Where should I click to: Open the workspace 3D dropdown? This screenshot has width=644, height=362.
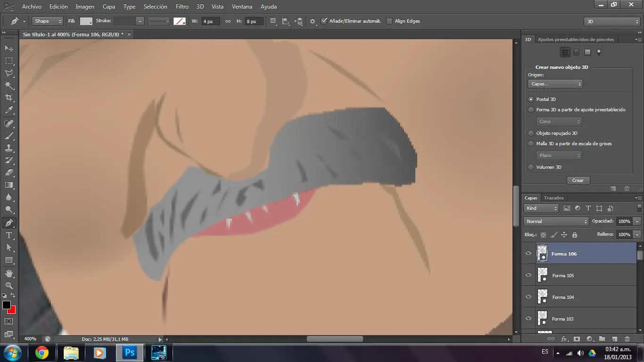pos(612,22)
